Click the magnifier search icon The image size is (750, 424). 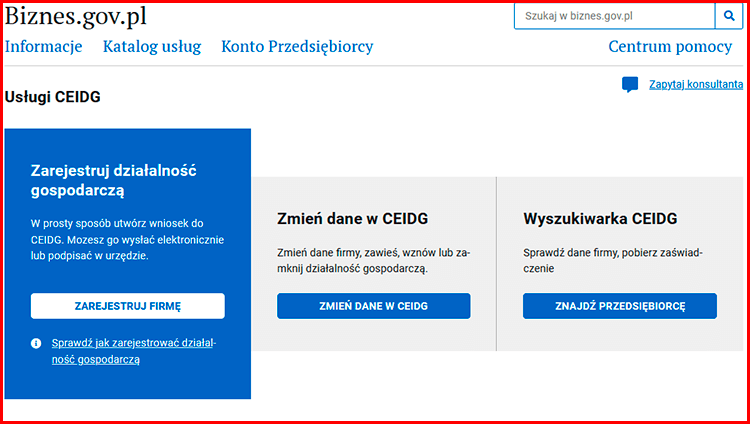point(729,17)
